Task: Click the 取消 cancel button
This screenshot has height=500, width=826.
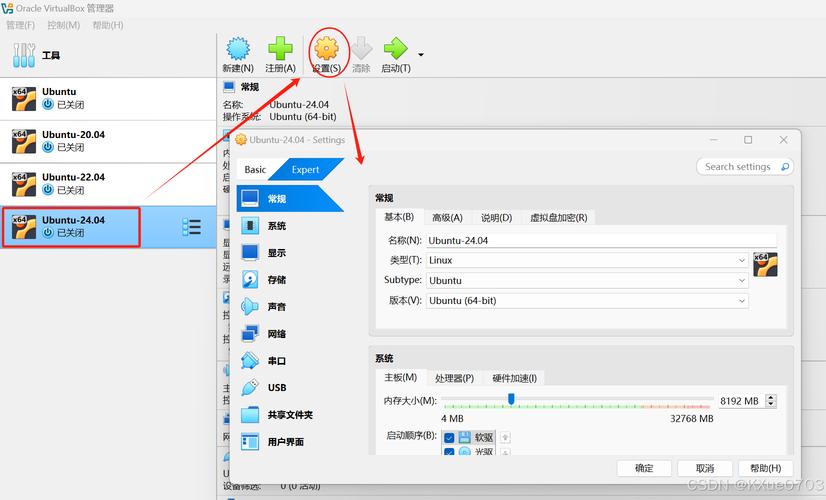Action: 705,468
